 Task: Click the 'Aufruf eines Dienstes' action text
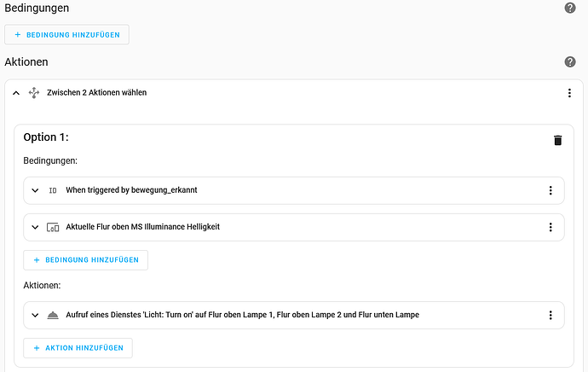tap(243, 315)
